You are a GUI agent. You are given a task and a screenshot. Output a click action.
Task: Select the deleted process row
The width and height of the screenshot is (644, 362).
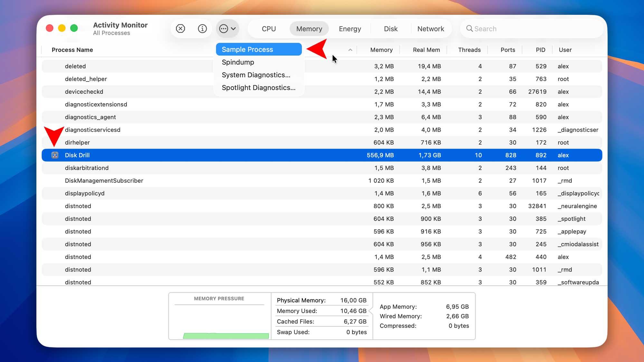322,66
